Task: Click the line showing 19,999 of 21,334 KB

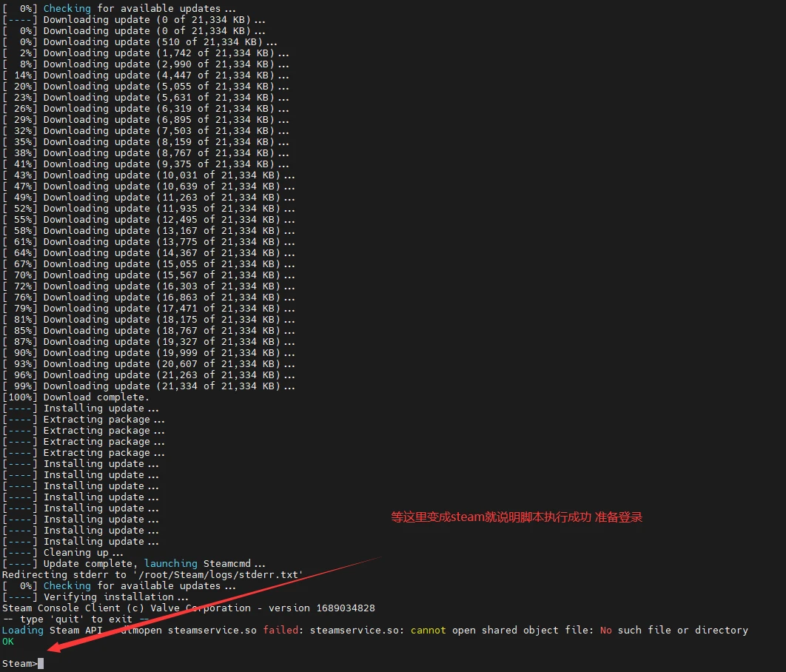Action: point(148,352)
